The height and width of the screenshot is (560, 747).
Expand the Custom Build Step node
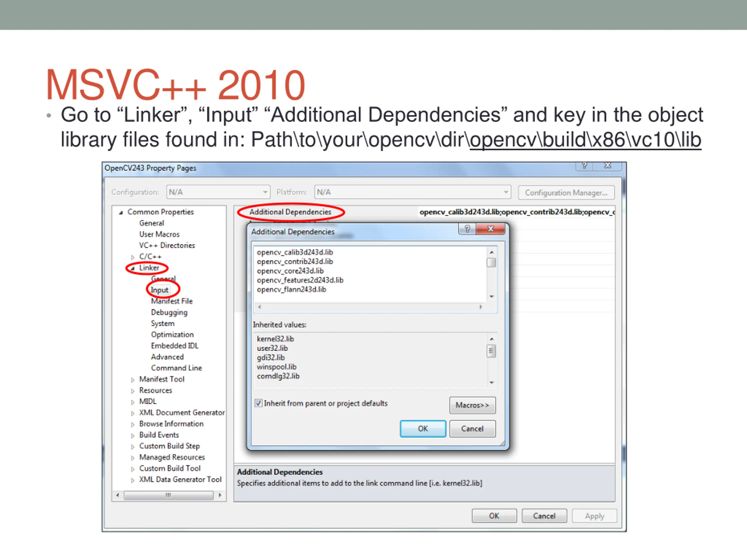tap(133, 447)
